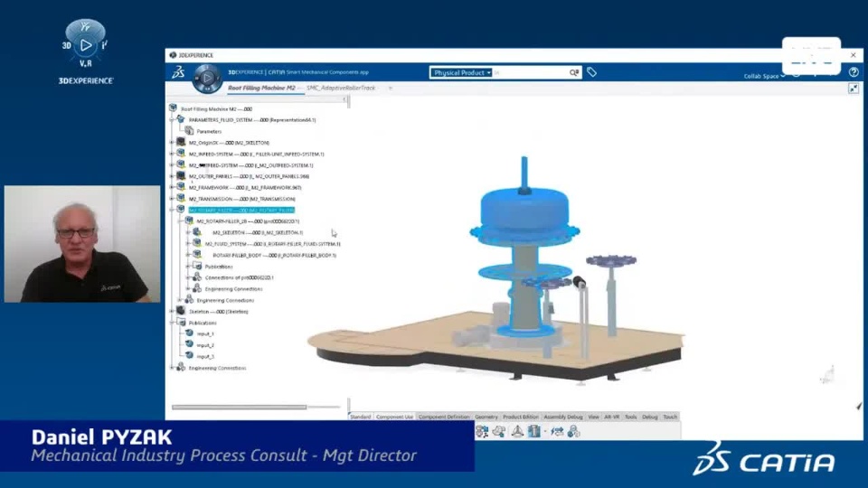Screen dimensions: 868x488
Task: Click the highlighted blue cylinder toolbar icon
Action: (x=534, y=432)
